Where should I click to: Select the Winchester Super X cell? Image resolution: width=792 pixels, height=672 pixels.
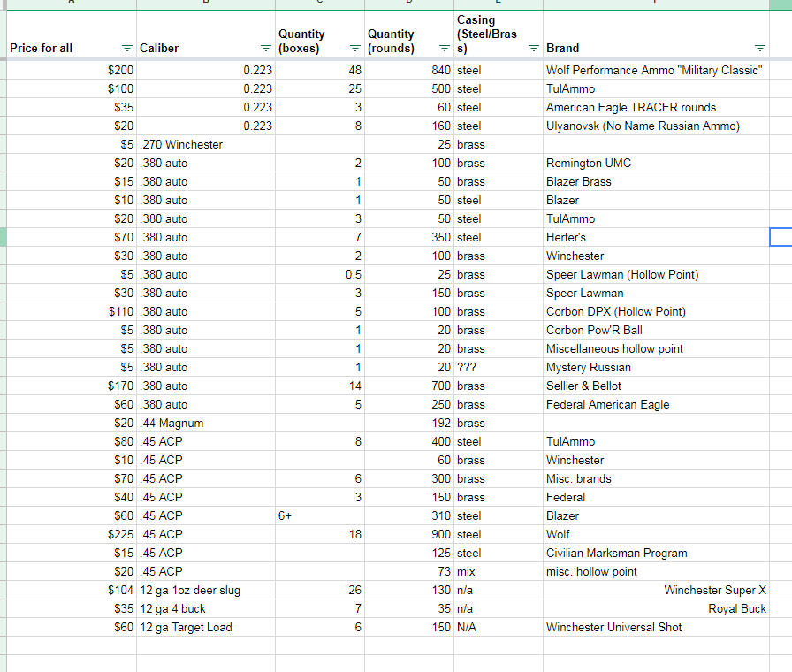[x=656, y=590]
